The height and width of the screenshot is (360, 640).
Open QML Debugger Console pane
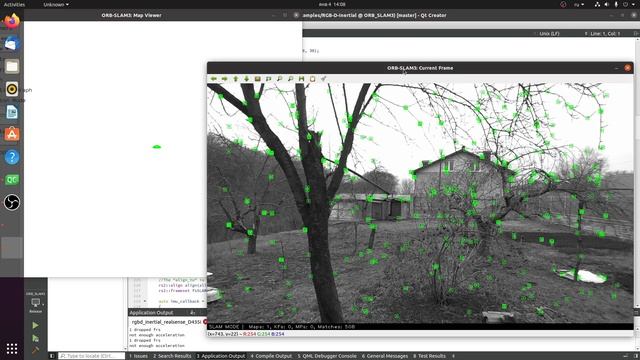click(327, 356)
